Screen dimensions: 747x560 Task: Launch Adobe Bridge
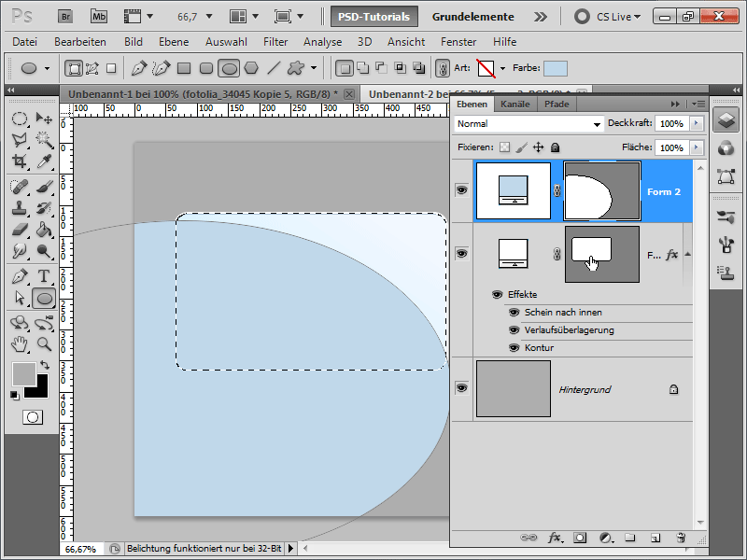tap(65, 17)
